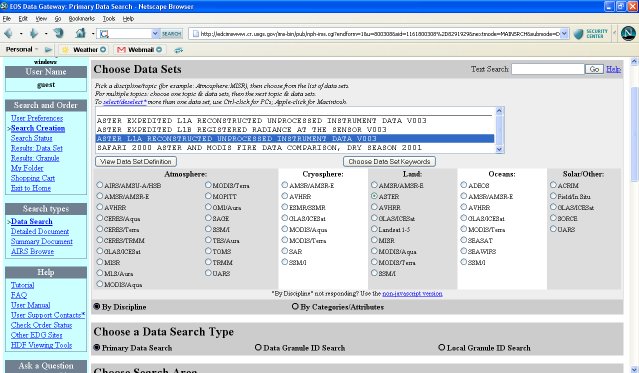Select ASTER EXPEDITED L1A data set row
Screen dimensions: 639x373
pos(295,121)
